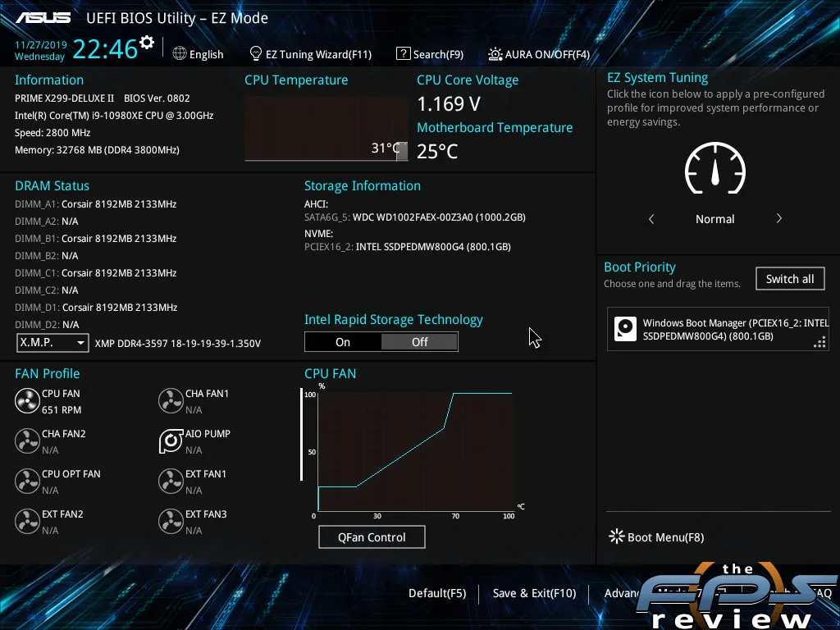Click the fan speed vertical bar
The width and height of the screenshot is (840, 630).
coord(302,435)
